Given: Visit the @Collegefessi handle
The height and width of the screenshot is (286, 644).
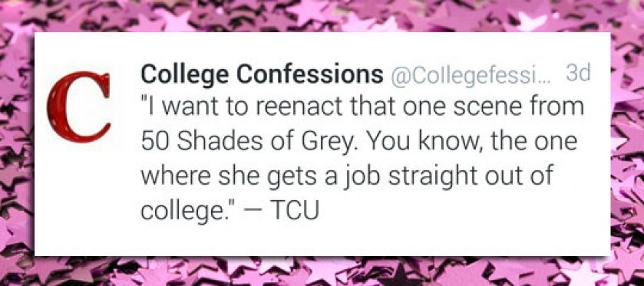Looking at the screenshot, I should click(x=471, y=75).
